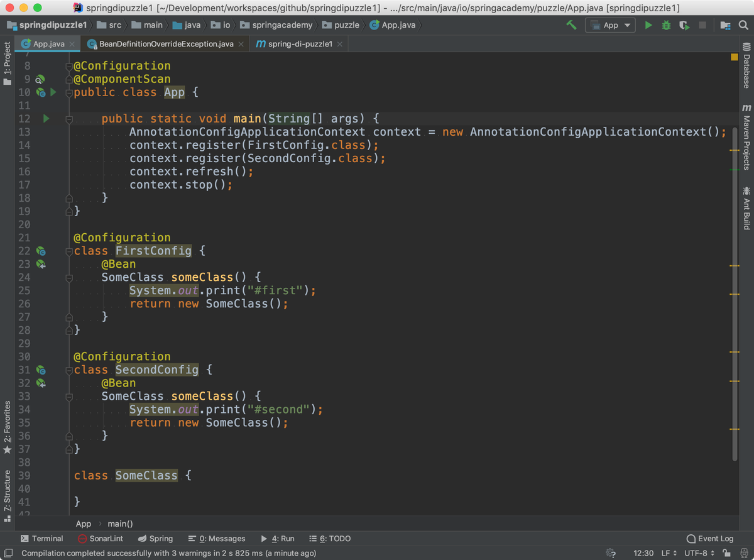The image size is (754, 560).
Task: Click yellow inspection status square above scrollbar
Action: (735, 57)
